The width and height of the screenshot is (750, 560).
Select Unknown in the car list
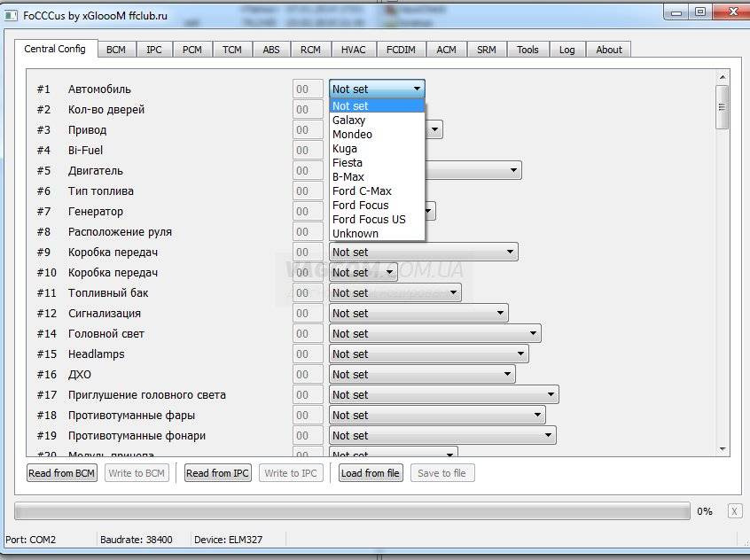(377, 233)
